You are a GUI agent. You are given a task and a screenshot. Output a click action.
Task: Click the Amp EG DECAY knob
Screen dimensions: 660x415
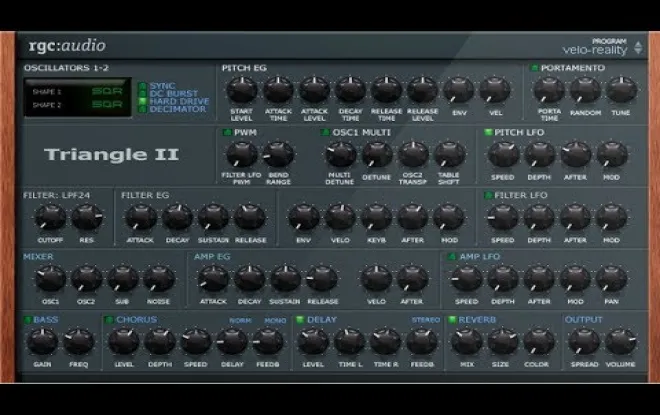tap(250, 279)
